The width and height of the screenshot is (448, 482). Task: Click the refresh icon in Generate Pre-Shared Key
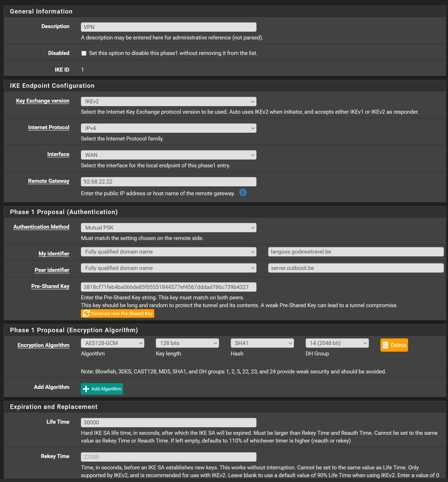click(86, 313)
